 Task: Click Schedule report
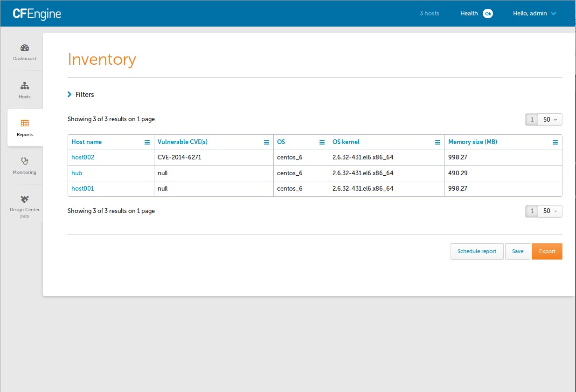tap(477, 251)
